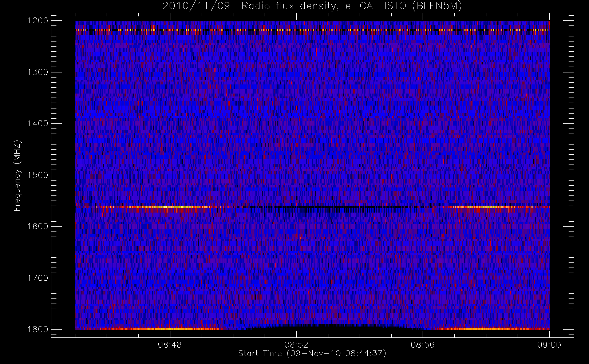This screenshot has width=589, height=364.
Task: Click the 08:48 time tick label
Action: pyautogui.click(x=170, y=345)
